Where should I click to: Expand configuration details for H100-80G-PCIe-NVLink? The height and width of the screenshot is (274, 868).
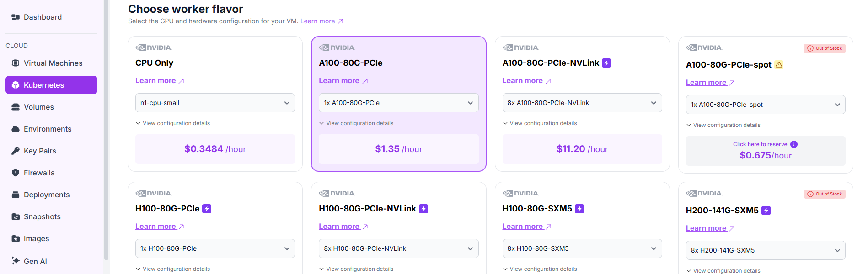click(356, 269)
